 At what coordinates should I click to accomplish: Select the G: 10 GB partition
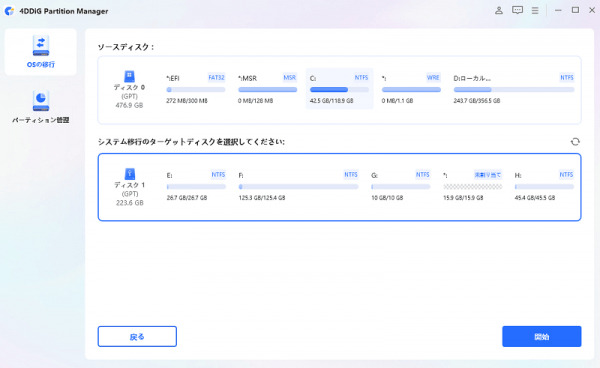pyautogui.click(x=401, y=186)
